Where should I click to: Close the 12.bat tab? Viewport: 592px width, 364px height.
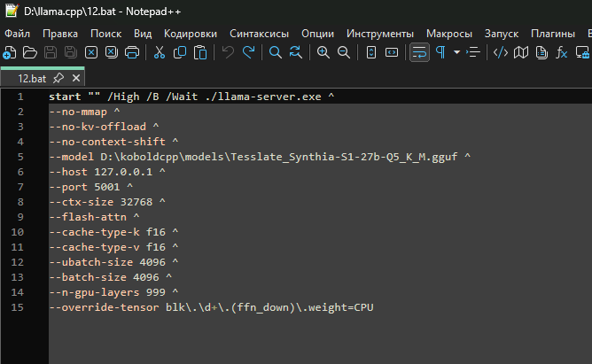pos(76,78)
